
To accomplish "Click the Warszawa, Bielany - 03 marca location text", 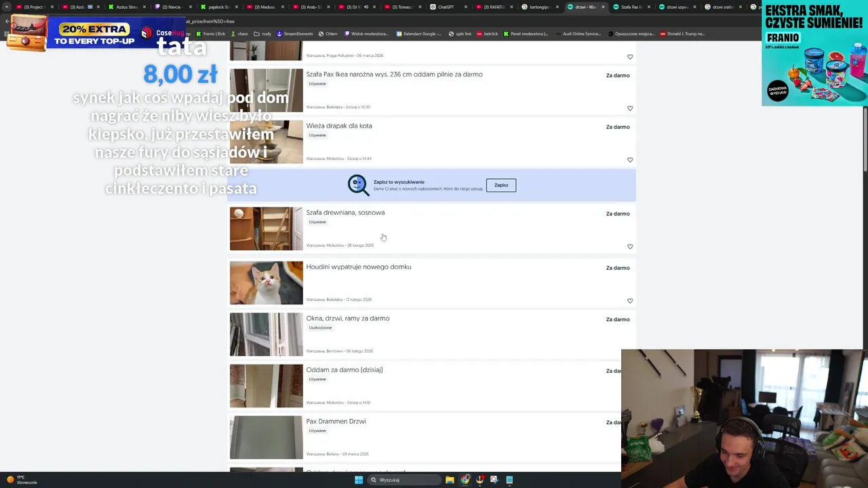I will click(337, 454).
